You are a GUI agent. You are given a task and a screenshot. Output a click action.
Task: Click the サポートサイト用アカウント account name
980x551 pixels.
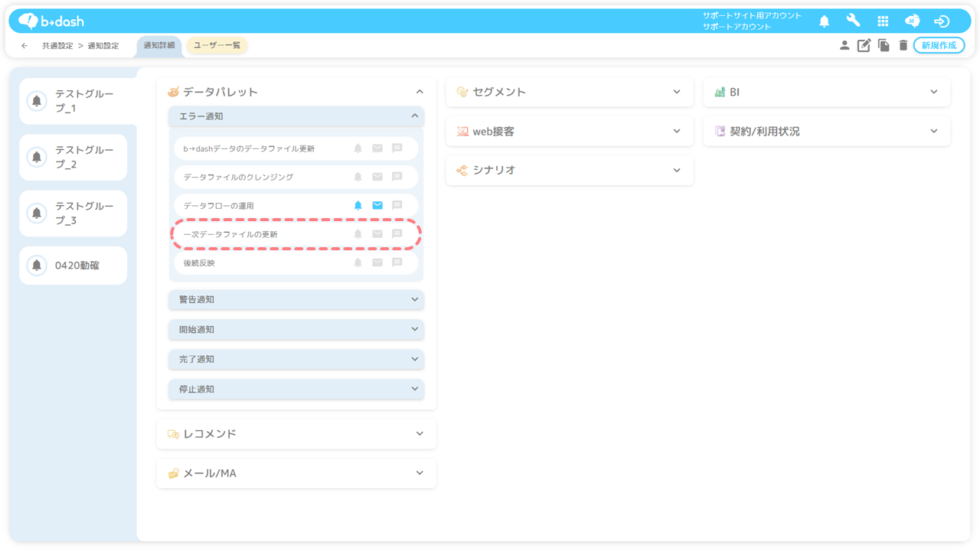pos(752,16)
